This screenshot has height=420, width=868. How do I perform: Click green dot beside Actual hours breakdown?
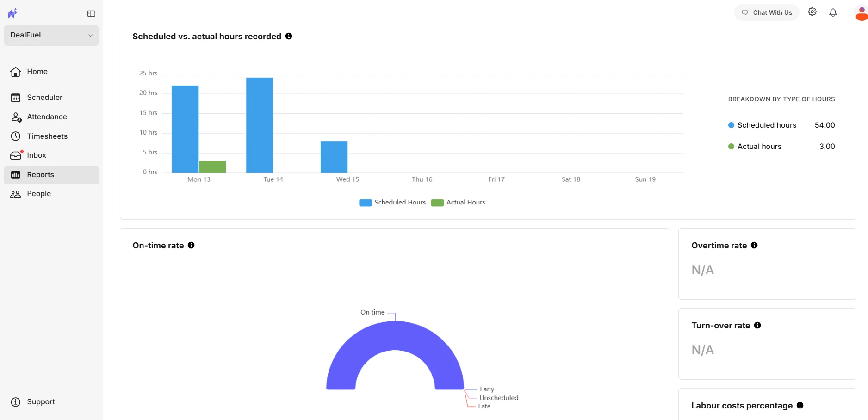[x=732, y=147]
